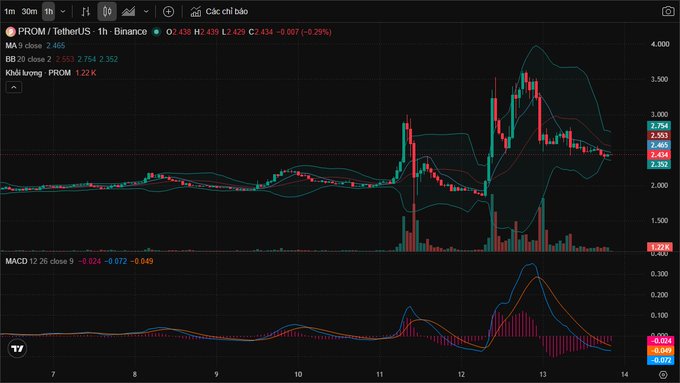Image resolution: width=680 pixels, height=383 pixels.
Task: Click the -0.024 MACD histogram label
Action: [660, 340]
